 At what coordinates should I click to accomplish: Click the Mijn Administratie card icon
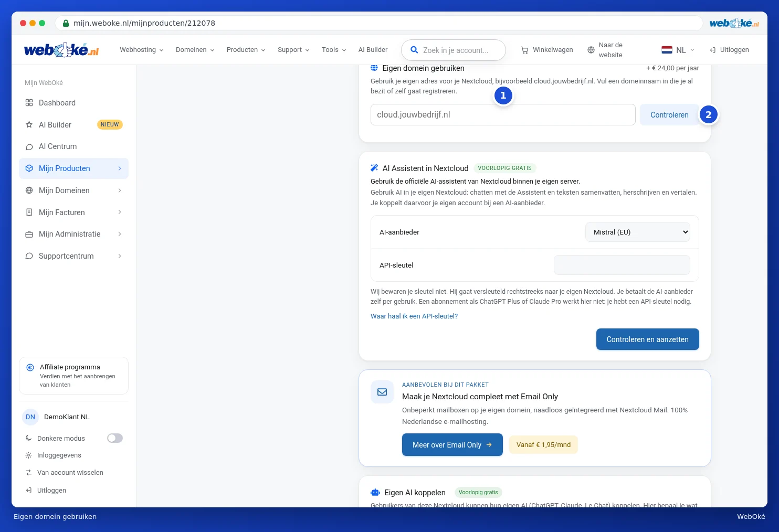tap(29, 234)
